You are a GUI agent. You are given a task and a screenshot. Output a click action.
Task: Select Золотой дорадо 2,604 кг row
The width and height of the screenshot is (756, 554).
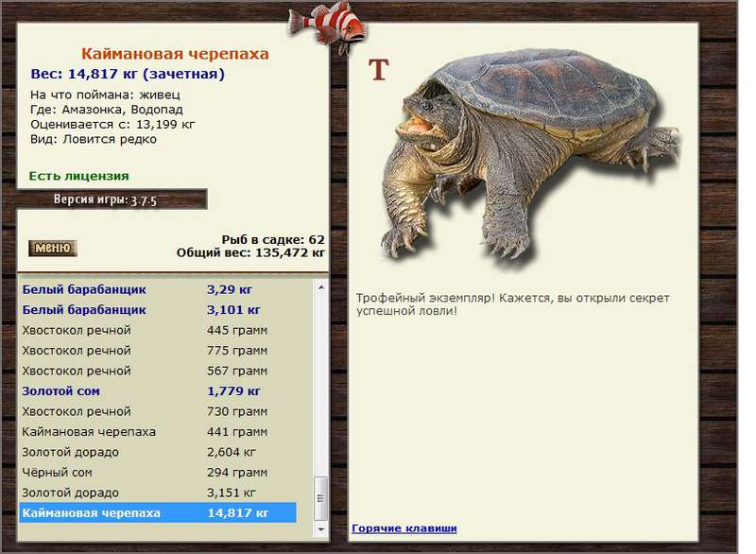[x=158, y=452]
